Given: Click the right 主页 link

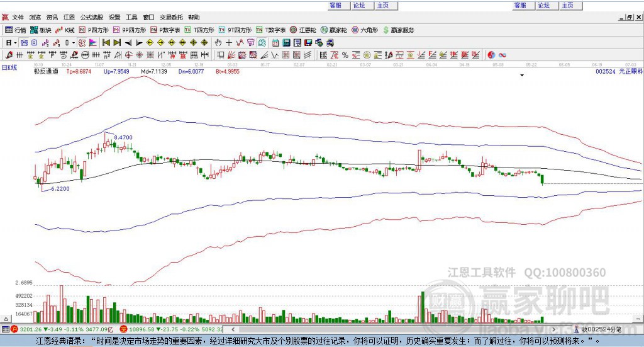Looking at the screenshot, I should coord(567,5).
